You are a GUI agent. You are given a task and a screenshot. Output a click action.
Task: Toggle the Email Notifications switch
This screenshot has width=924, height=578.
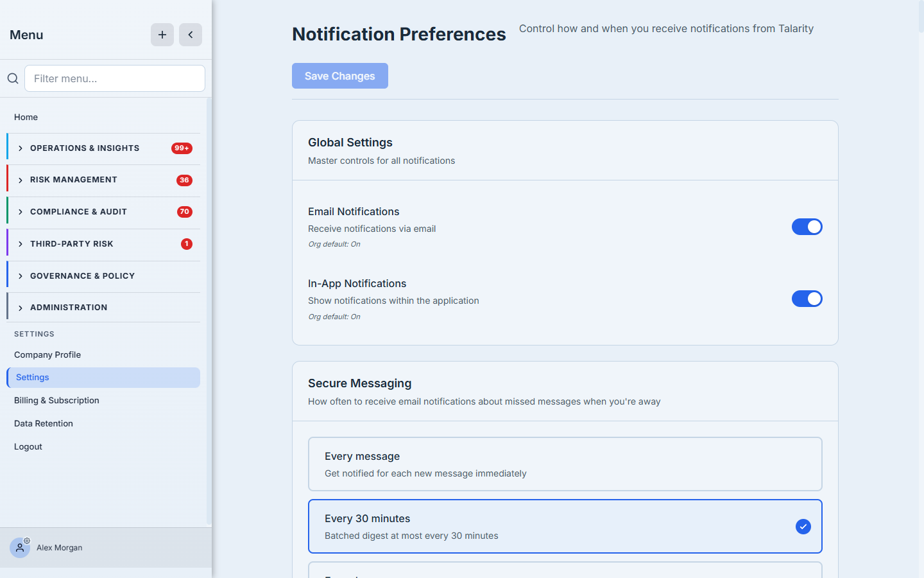pyautogui.click(x=807, y=227)
